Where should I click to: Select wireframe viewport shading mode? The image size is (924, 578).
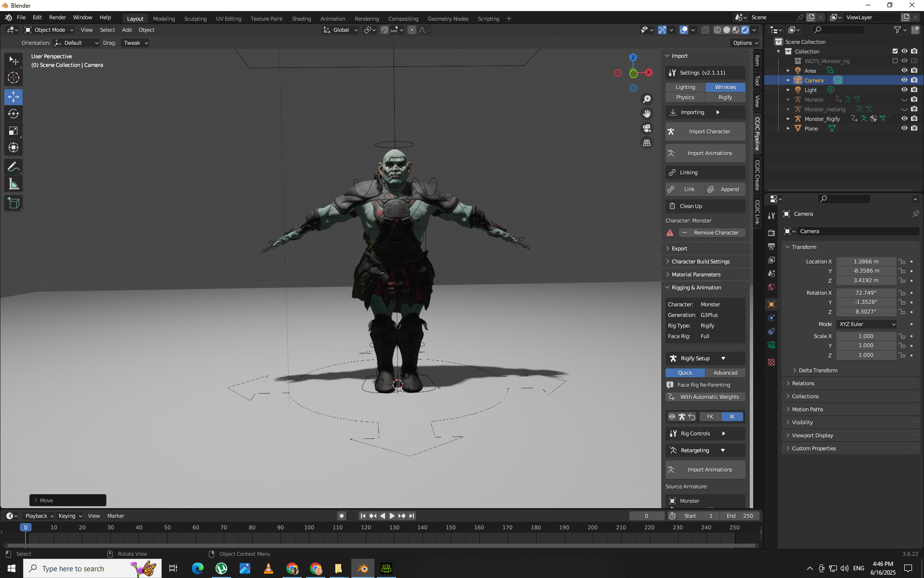pyautogui.click(x=717, y=30)
